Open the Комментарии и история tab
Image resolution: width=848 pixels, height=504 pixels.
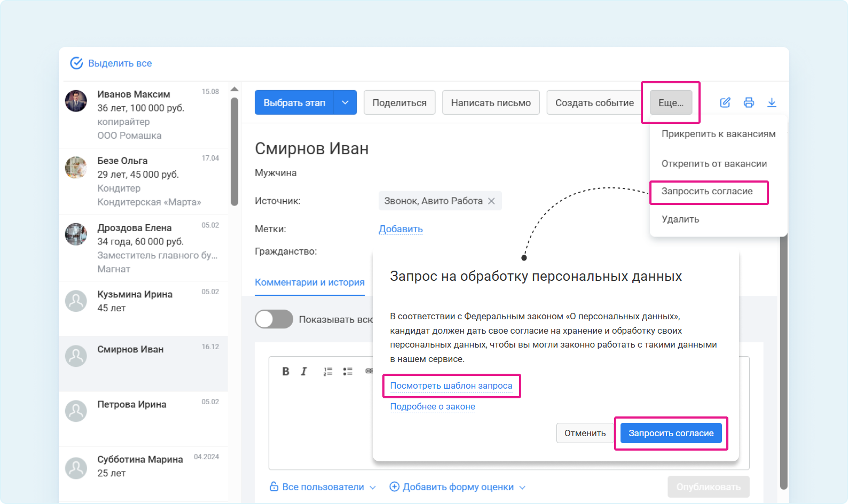309,282
